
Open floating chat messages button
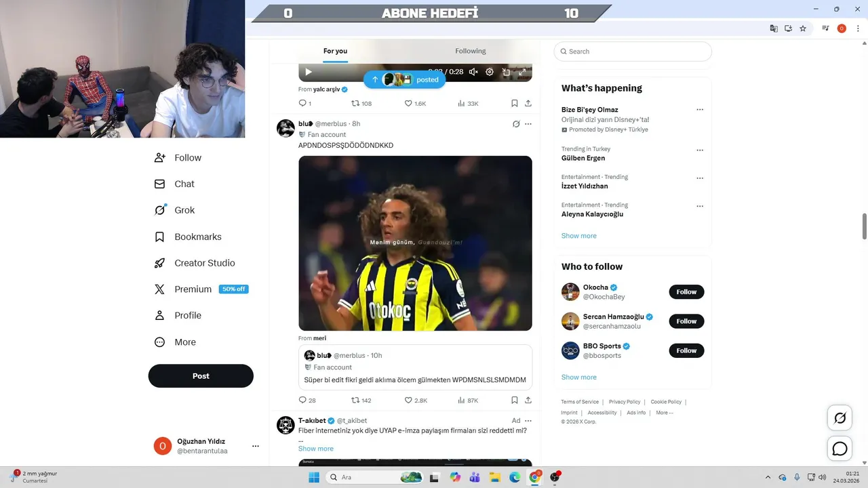840,449
